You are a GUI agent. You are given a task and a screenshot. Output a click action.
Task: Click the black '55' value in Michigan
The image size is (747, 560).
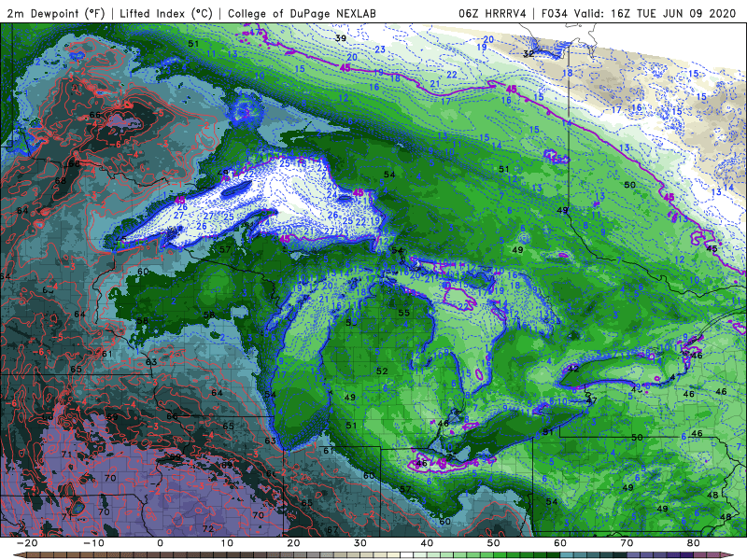coord(404,313)
